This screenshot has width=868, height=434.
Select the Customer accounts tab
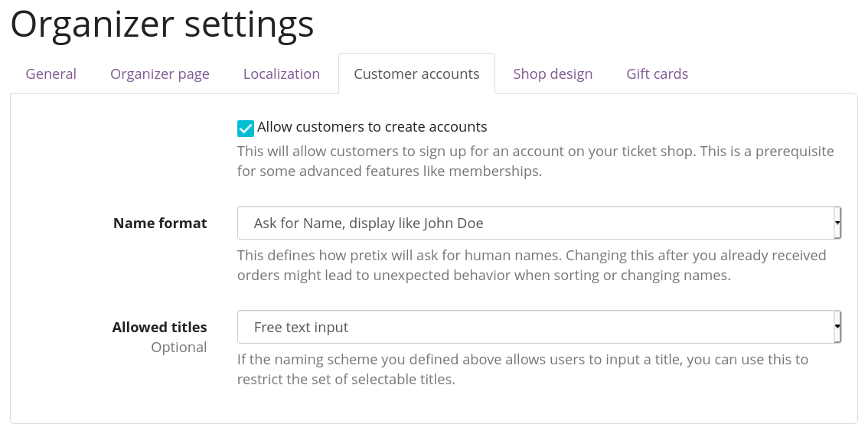[416, 74]
